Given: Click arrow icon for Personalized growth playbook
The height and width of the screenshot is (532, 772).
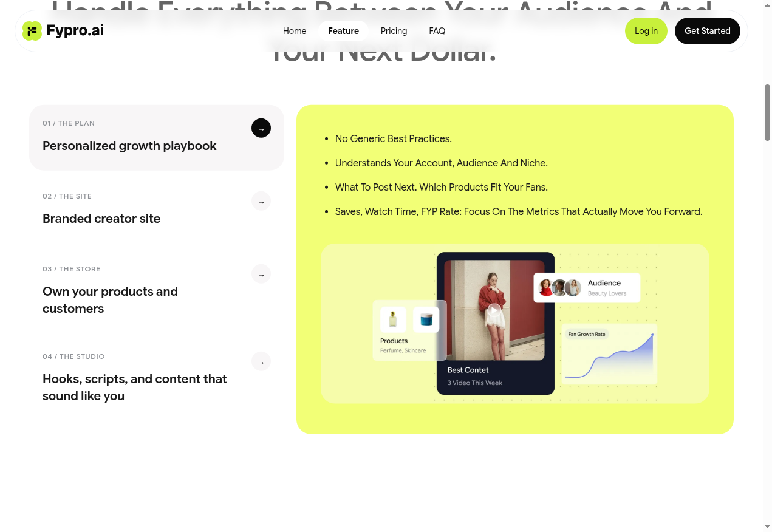Looking at the screenshot, I should pyautogui.click(x=261, y=128).
